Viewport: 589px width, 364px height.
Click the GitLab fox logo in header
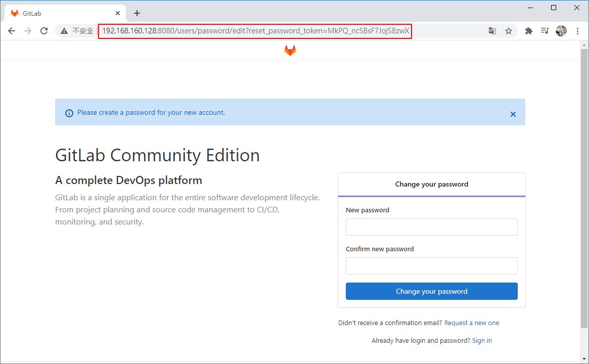tap(290, 51)
